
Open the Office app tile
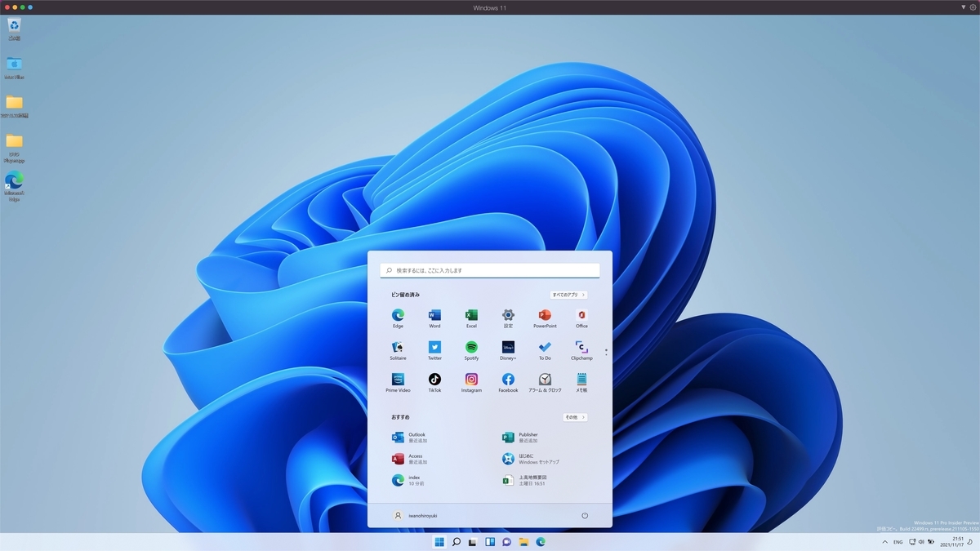[x=581, y=318]
